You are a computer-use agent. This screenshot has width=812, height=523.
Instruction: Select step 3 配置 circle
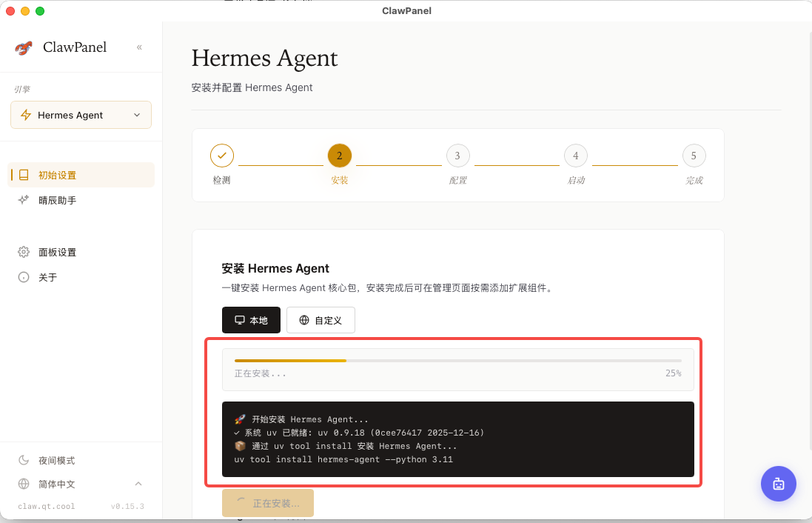coord(457,156)
